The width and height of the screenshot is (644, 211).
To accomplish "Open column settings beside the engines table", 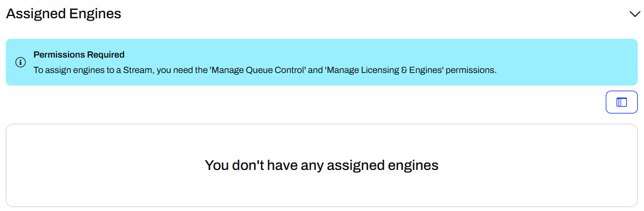I will [x=621, y=102].
